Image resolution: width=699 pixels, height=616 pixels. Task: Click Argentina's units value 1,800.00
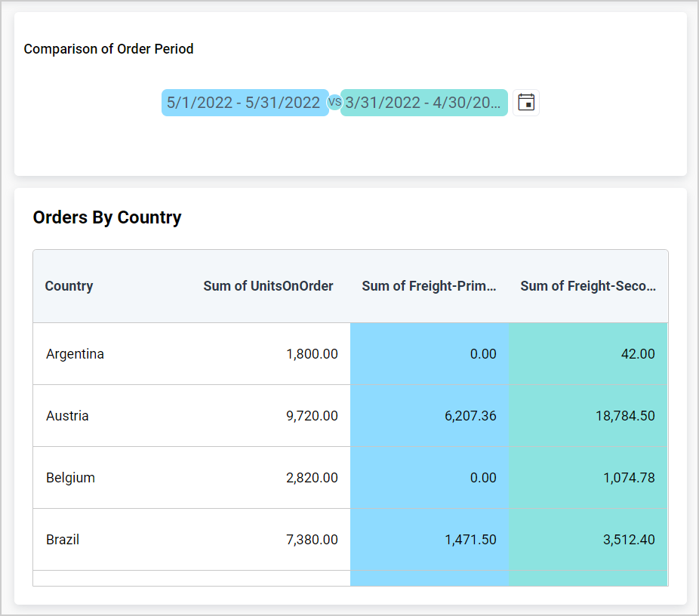tap(312, 354)
